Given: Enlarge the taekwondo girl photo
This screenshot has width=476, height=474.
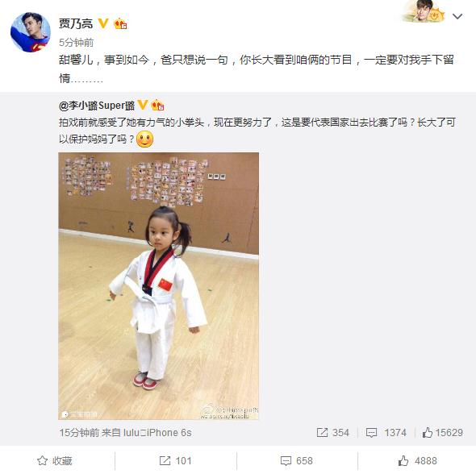Looking at the screenshot, I should [x=158, y=286].
